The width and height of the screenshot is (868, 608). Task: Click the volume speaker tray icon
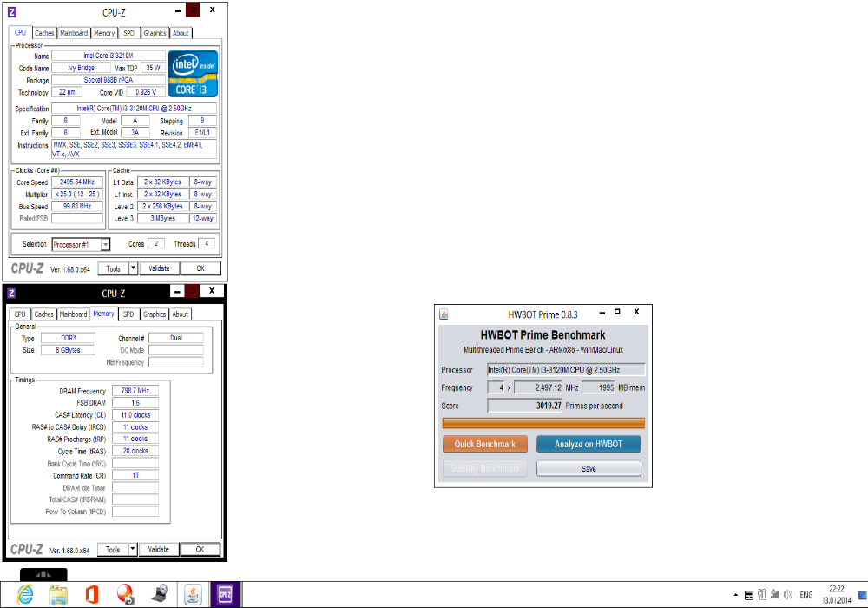click(788, 595)
